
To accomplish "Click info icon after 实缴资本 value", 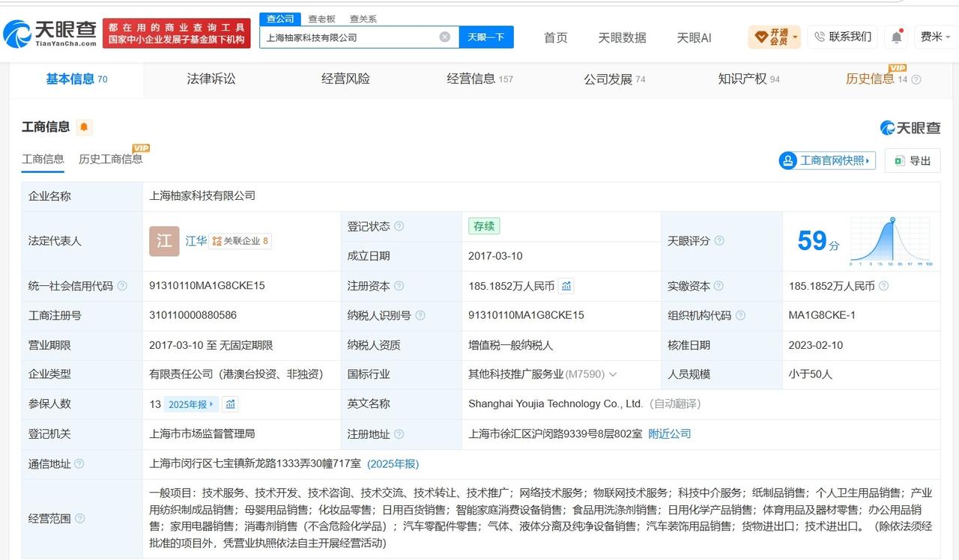I will (883, 286).
